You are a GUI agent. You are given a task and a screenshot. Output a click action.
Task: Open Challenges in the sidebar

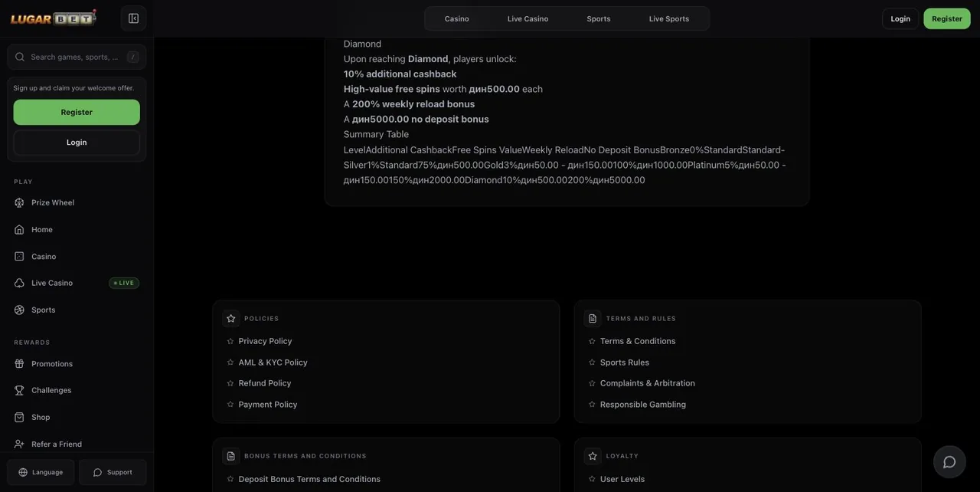coord(77,391)
